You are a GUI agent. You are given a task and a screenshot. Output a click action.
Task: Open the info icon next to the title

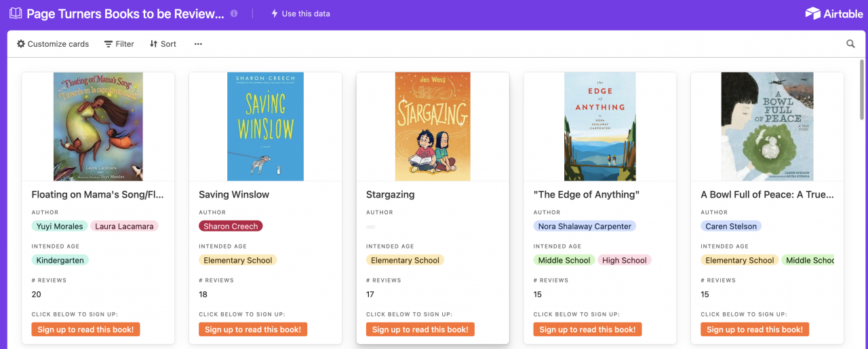(x=234, y=14)
